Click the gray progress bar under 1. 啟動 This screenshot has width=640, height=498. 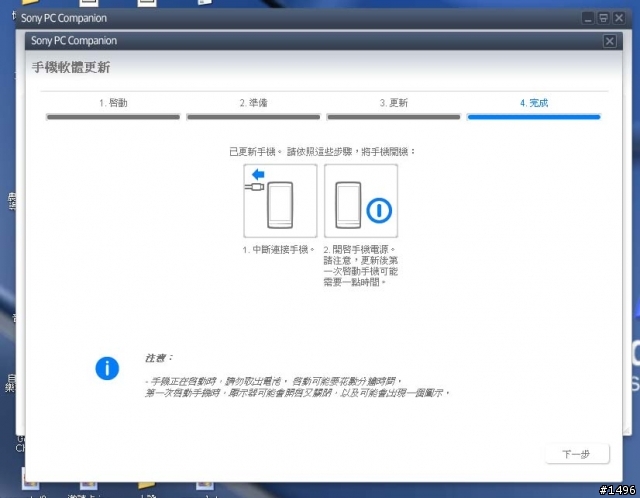click(113, 117)
